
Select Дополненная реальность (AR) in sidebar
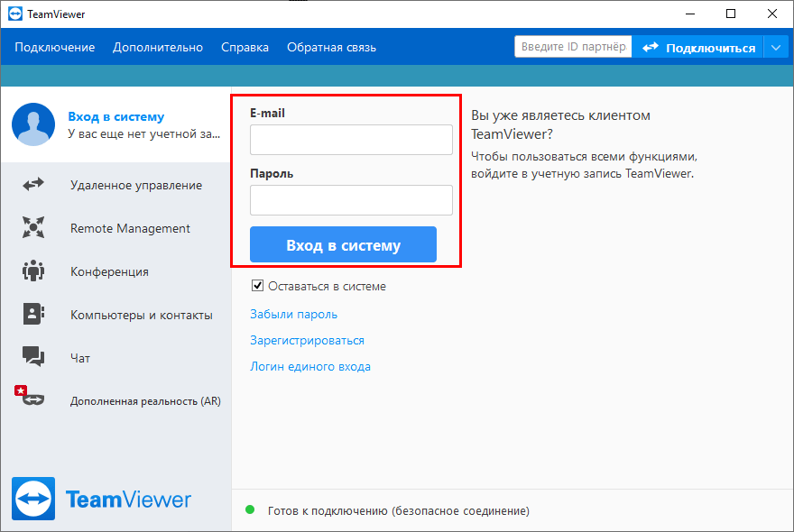coord(116,401)
